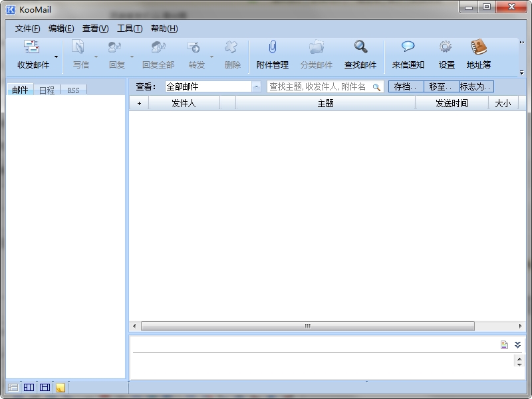The width and height of the screenshot is (532, 399).
Task: Open 附件管理 attachment manager
Action: pos(272,48)
